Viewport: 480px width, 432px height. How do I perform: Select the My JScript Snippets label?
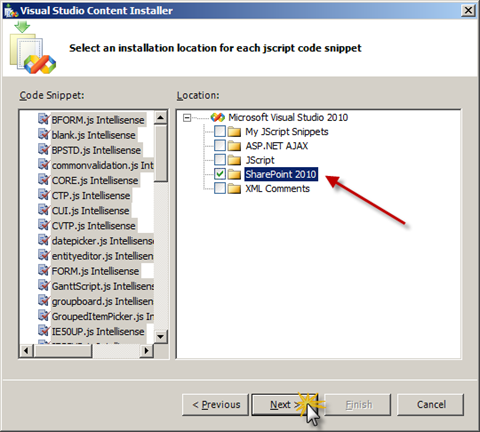tap(287, 132)
